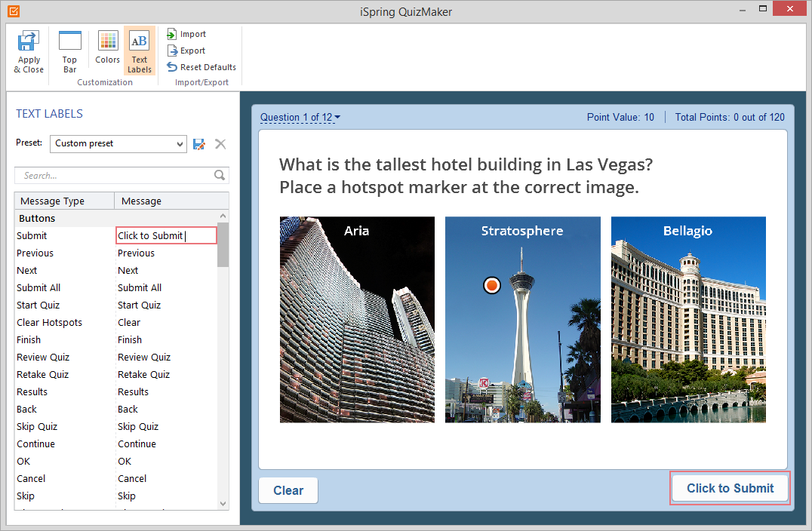Select the Start Quiz message type row
Screen dimensions: 812x531
(x=116, y=305)
